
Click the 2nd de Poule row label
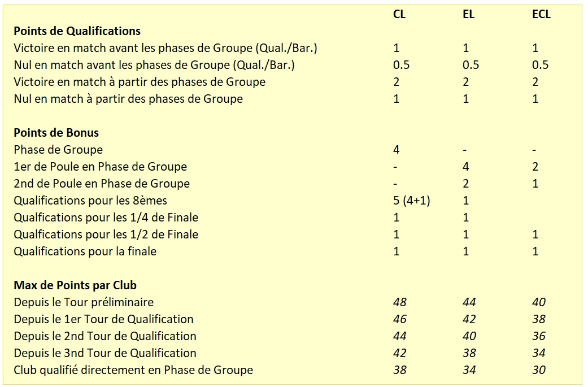(x=102, y=184)
